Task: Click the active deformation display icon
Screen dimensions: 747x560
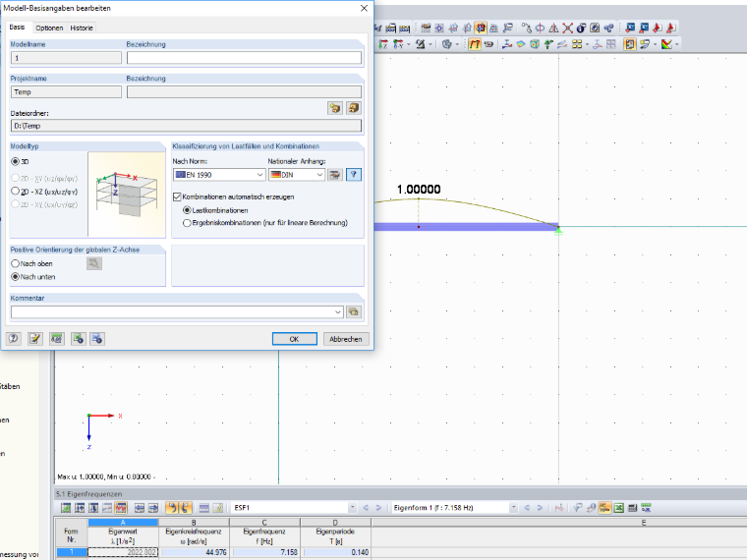Action: pos(475,44)
